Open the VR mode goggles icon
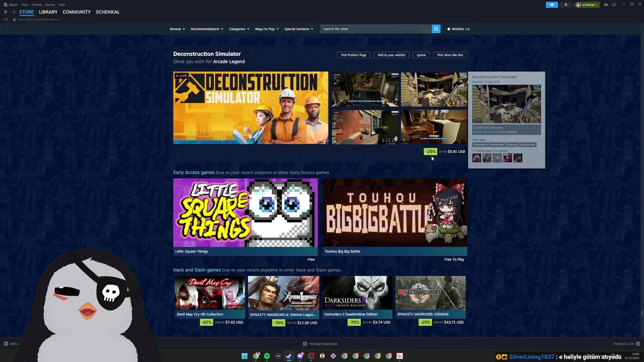Image resolution: width=644 pixels, height=362 pixels. [606, 5]
